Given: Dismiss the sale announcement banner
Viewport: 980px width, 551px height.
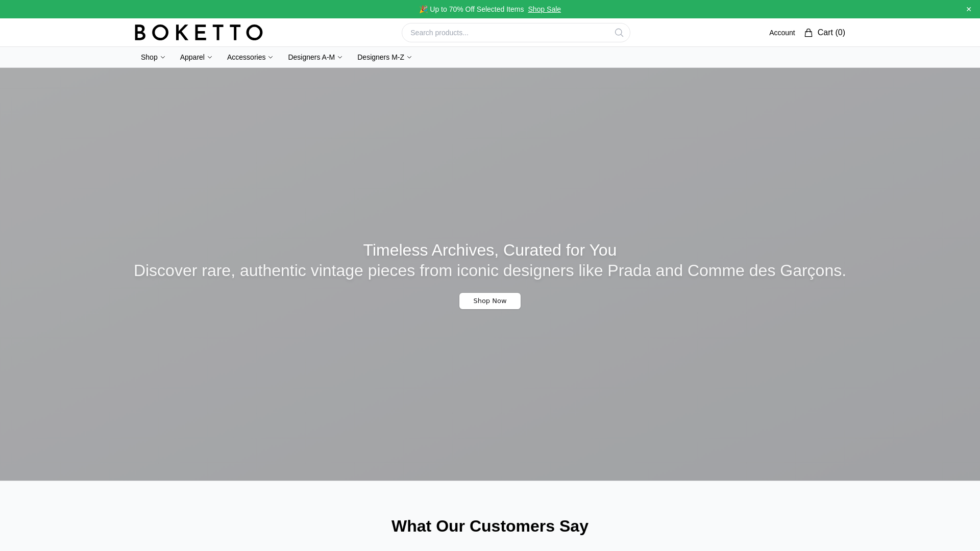Looking at the screenshot, I should 968,9.
